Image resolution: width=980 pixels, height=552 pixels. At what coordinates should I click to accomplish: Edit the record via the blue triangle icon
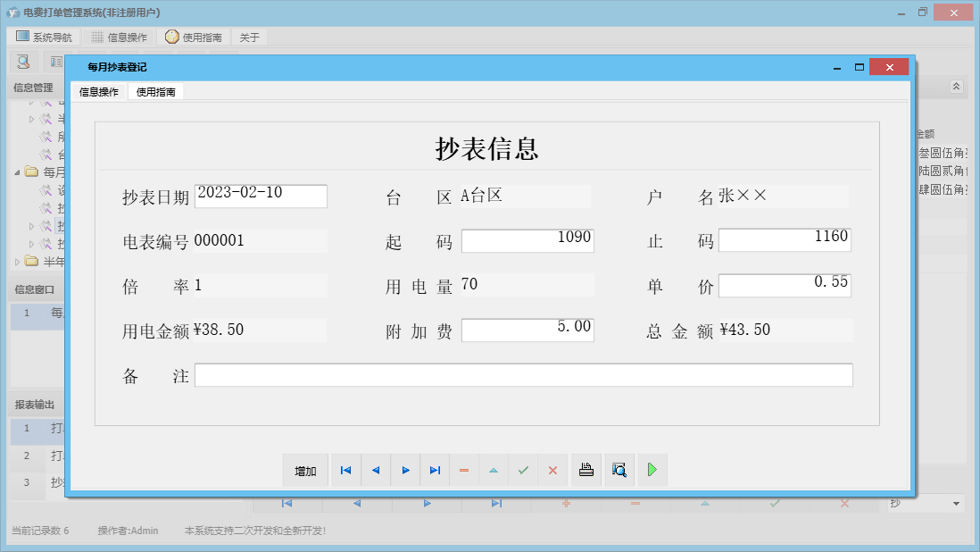494,470
